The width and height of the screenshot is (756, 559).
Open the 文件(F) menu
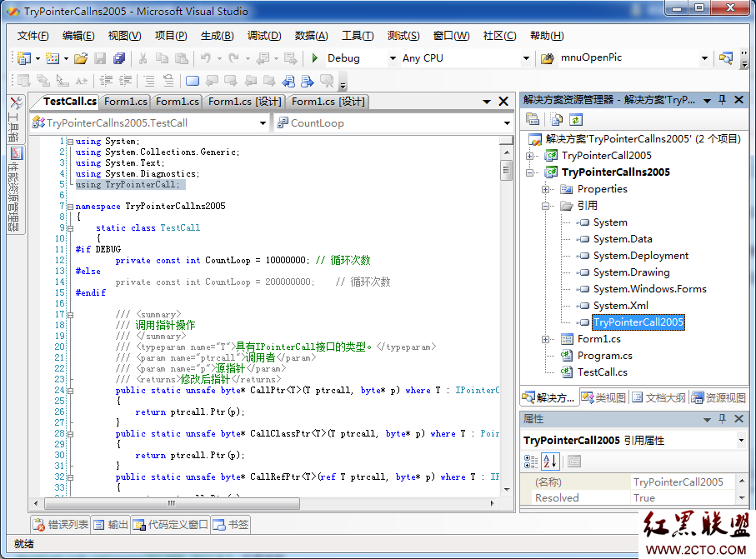(x=33, y=36)
